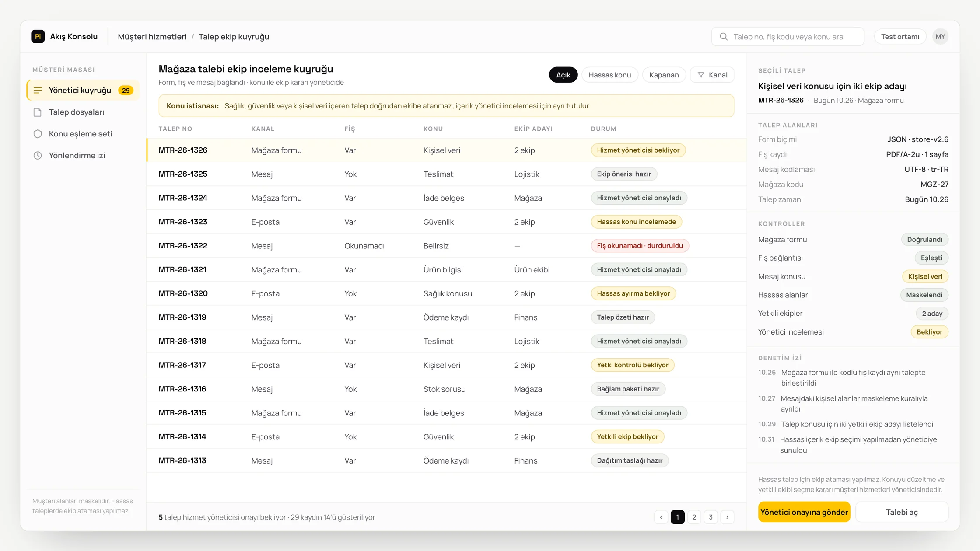
Task: Sort by DURUM column header
Action: point(603,129)
